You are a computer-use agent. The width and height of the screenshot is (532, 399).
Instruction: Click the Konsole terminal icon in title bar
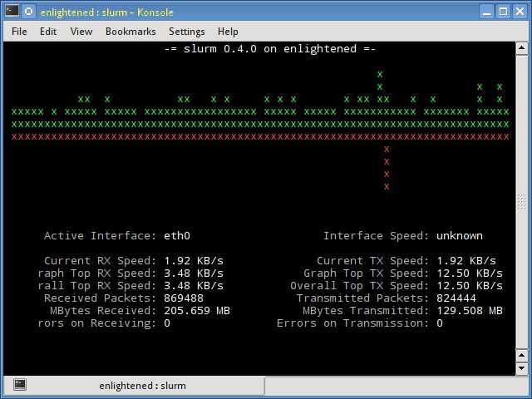(x=12, y=11)
